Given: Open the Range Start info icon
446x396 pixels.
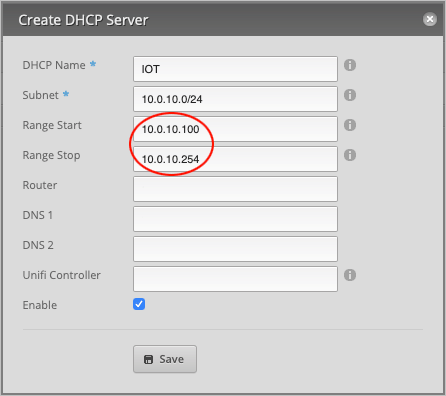Looking at the screenshot, I should tap(350, 125).
